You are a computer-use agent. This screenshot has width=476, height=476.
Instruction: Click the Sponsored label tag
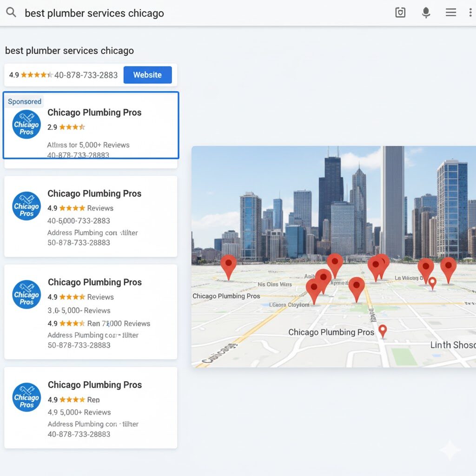pyautogui.click(x=25, y=102)
